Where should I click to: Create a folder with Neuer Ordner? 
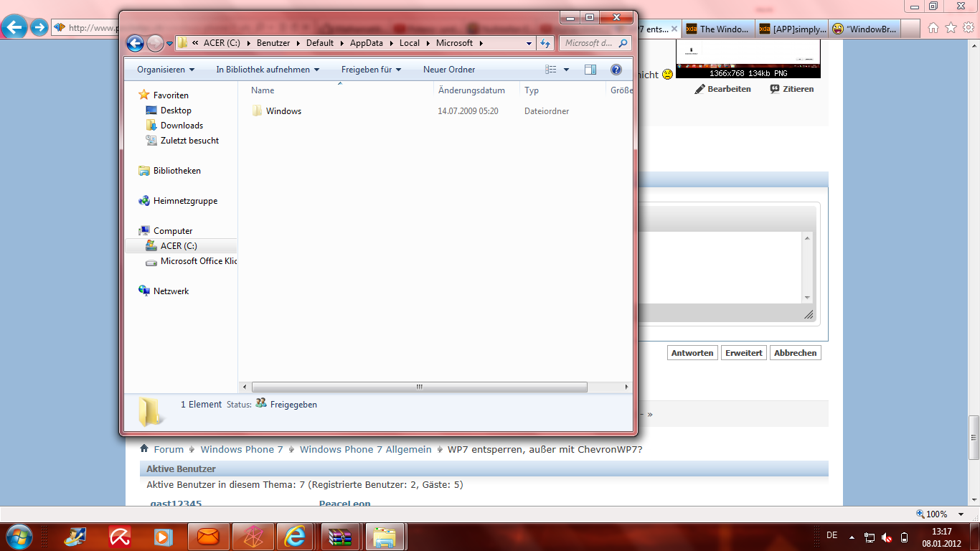[x=449, y=70]
